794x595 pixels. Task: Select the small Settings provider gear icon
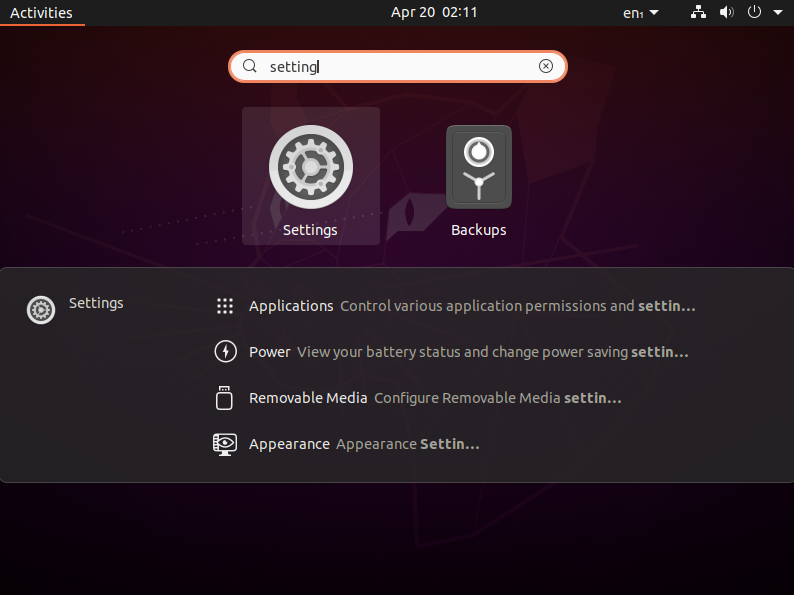[41, 310]
